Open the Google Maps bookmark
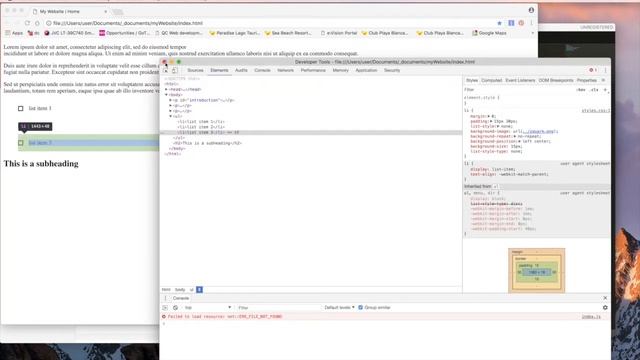The height and width of the screenshot is (360, 640). click(x=489, y=33)
